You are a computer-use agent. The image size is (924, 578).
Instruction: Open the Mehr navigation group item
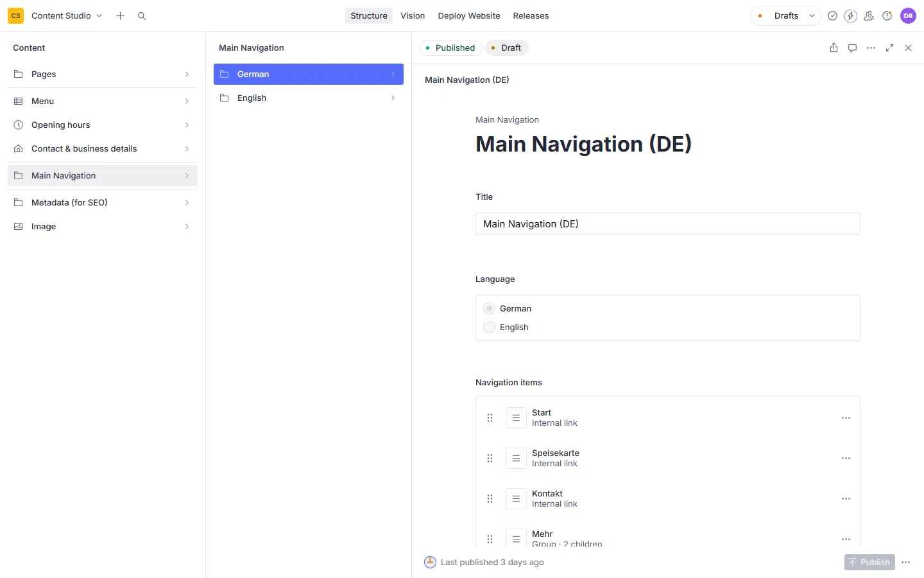coord(667,539)
